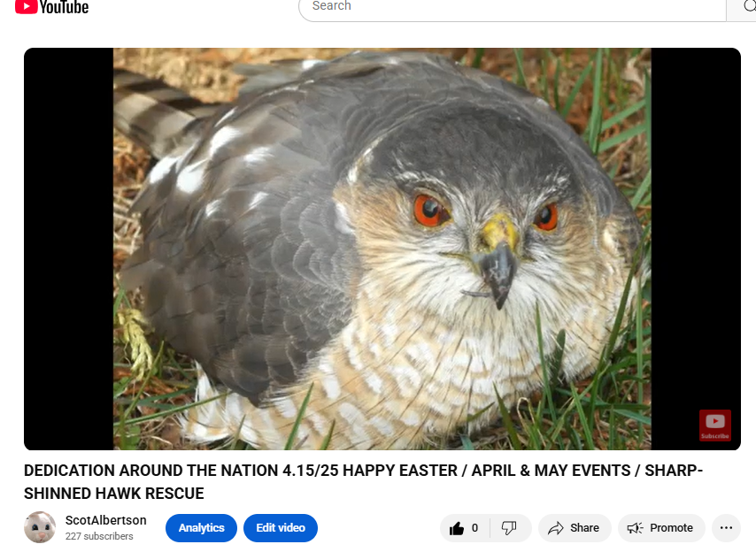Viewport: 756px width, 552px height.
Task: Click the Edit video button
Action: (281, 528)
